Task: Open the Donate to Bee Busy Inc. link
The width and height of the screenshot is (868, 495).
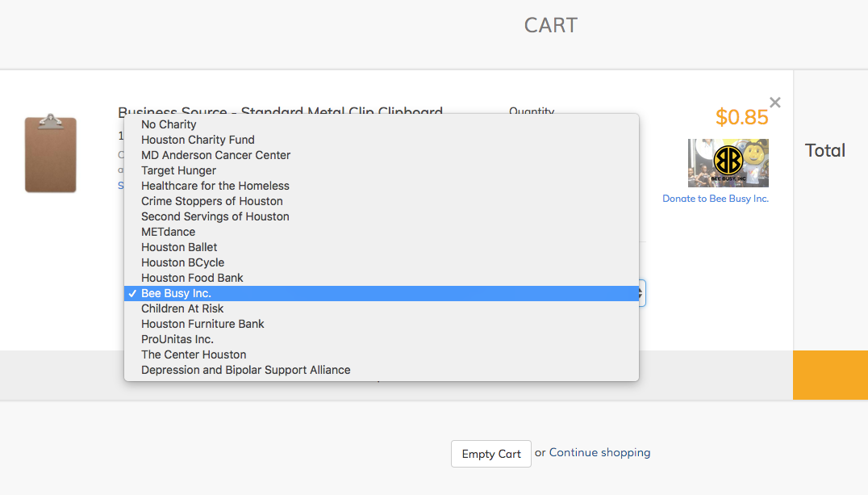Action: [x=716, y=199]
